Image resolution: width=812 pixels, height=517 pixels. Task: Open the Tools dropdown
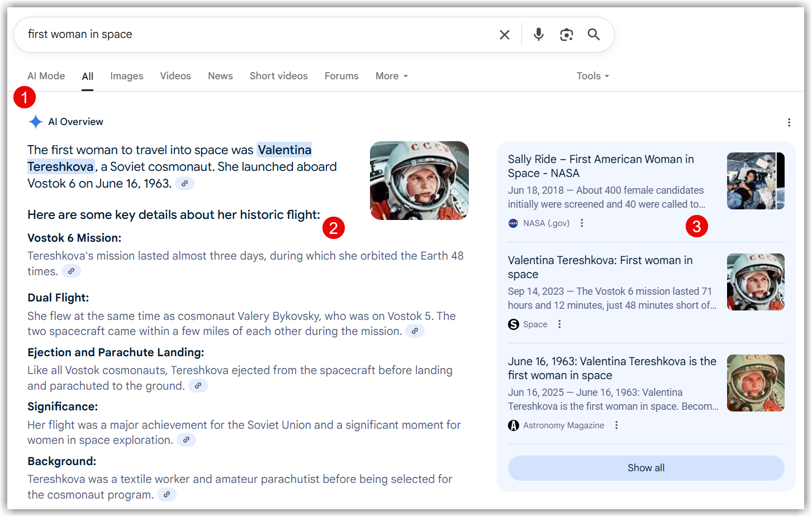(593, 76)
